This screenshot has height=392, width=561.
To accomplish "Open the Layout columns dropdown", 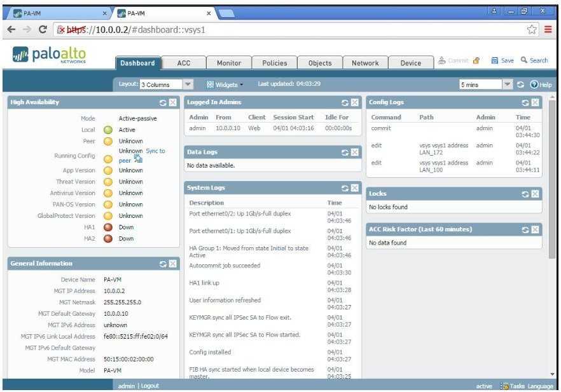I will coord(188,84).
